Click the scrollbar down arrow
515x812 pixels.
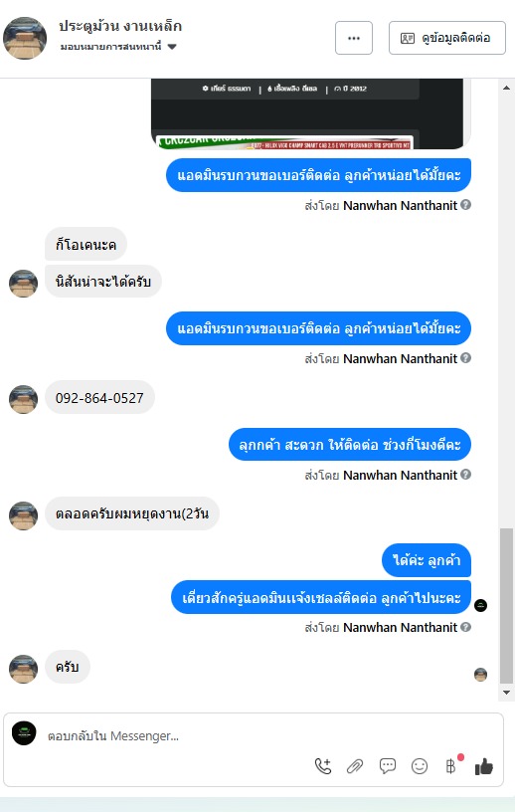pyautogui.click(x=506, y=693)
